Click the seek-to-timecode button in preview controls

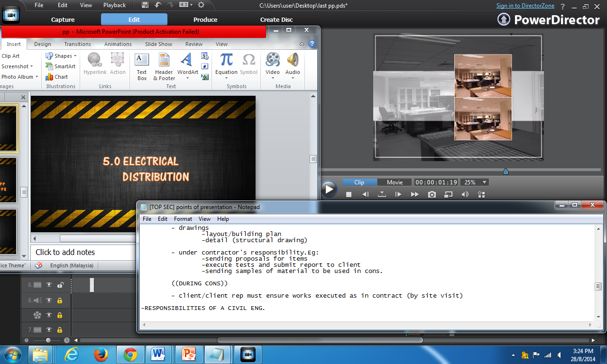point(382,194)
